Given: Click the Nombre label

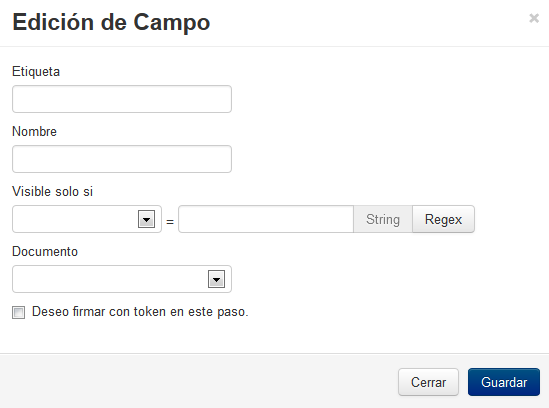Looking at the screenshot, I should pos(34,132).
